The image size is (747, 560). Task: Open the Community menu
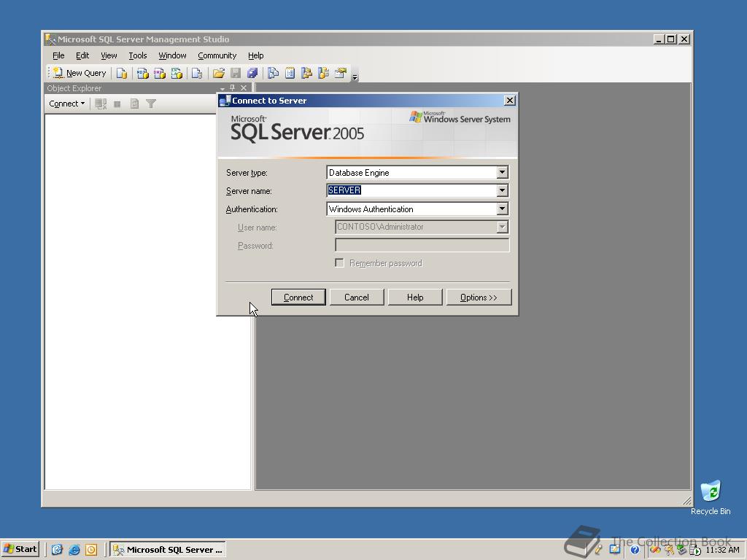click(217, 55)
